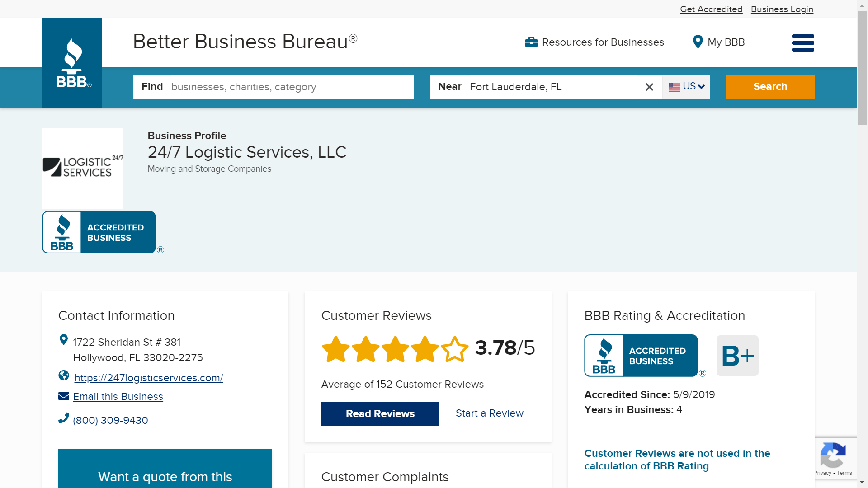Click the reCAPTCHA badge icon

[833, 455]
